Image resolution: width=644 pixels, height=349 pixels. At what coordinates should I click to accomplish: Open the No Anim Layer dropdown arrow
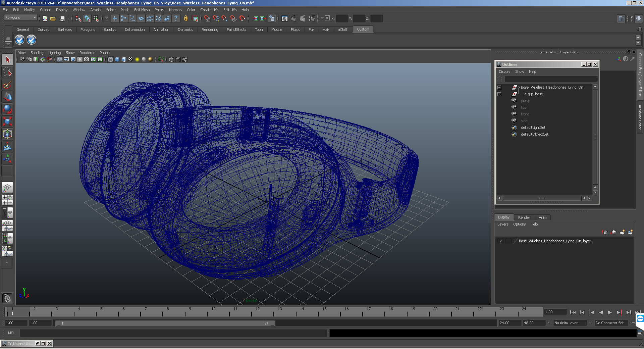point(549,323)
